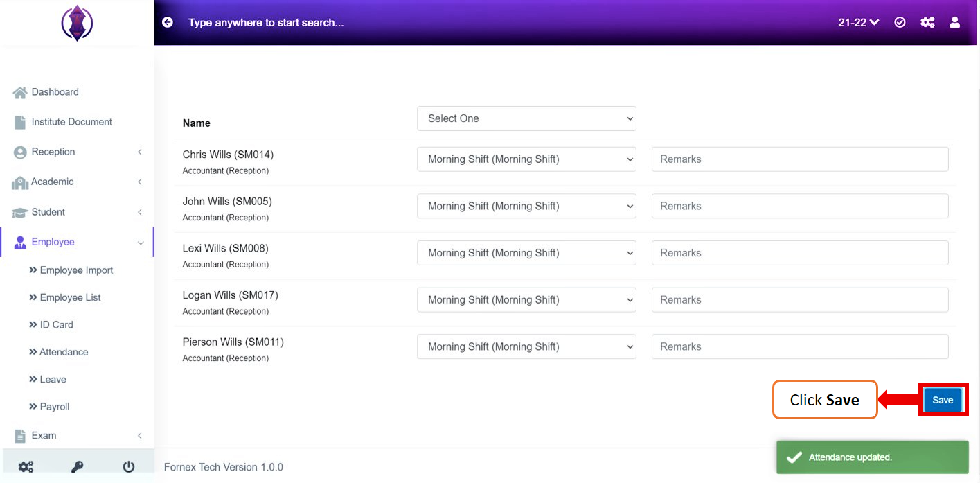Open shift dropdown for Chris Wills
Image resolution: width=980 pixels, height=483 pixels.
(x=526, y=159)
